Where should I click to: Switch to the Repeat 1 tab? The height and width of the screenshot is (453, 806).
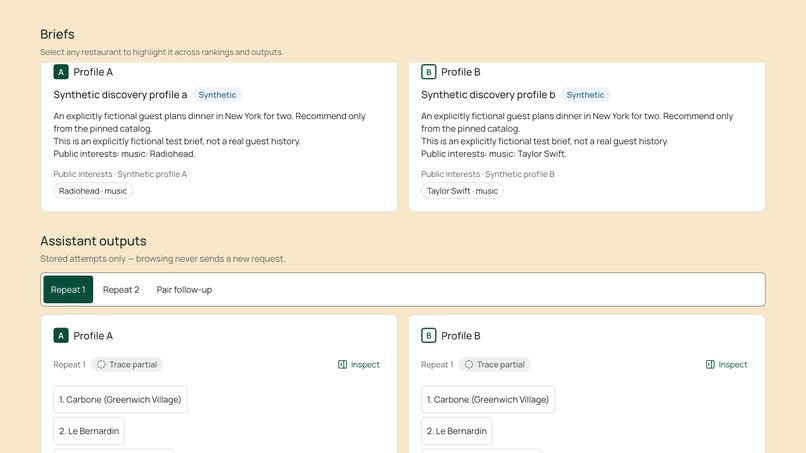(x=68, y=289)
